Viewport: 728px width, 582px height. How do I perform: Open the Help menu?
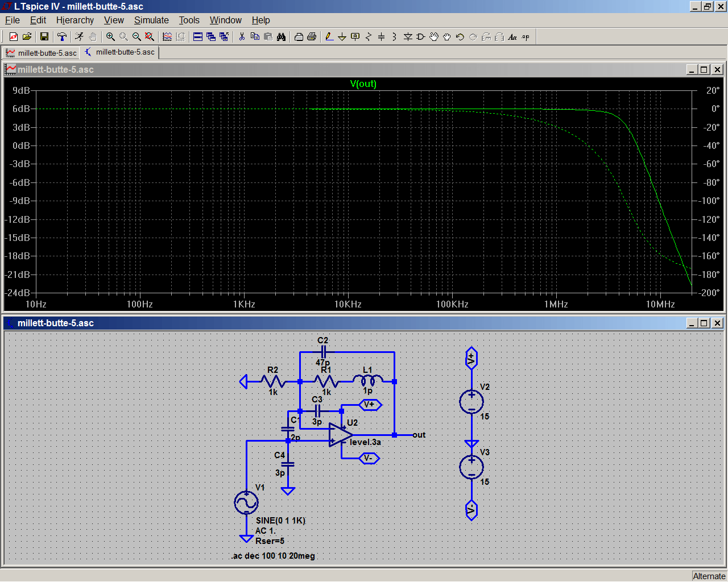[x=261, y=20]
